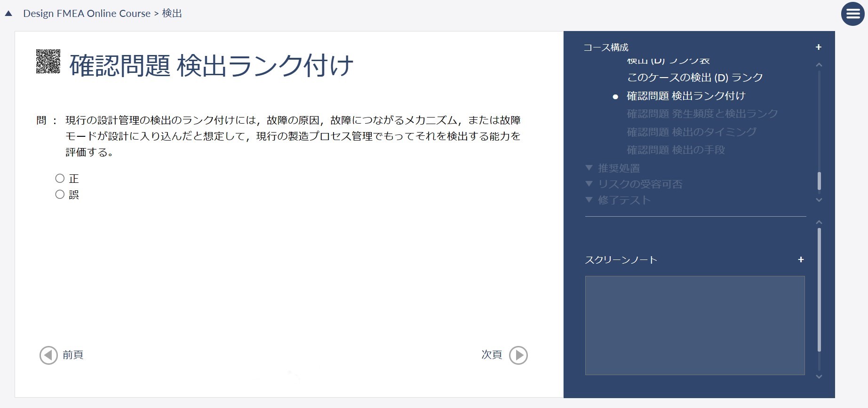This screenshot has width=868, height=408.
Task: Go to next page arrow icon
Action: point(518,355)
